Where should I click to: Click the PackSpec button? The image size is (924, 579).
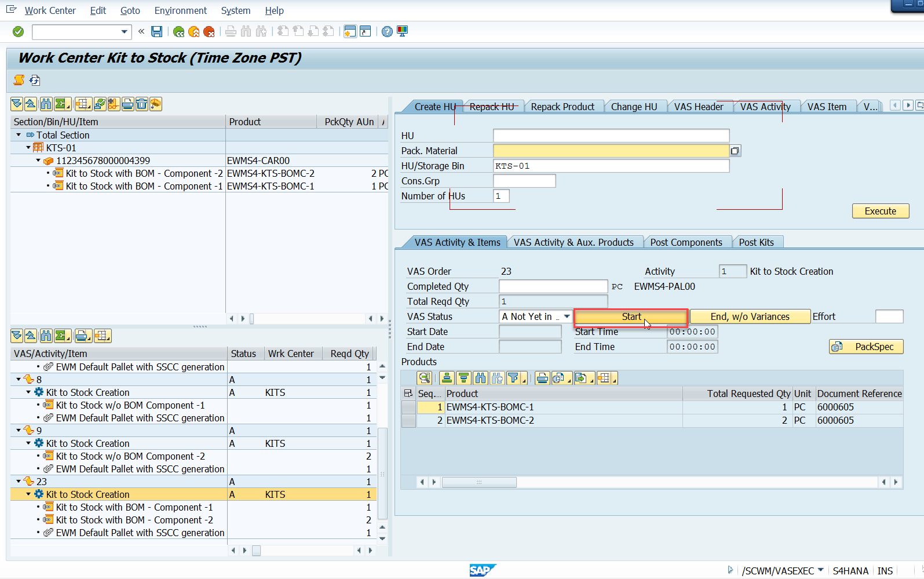[x=865, y=347]
